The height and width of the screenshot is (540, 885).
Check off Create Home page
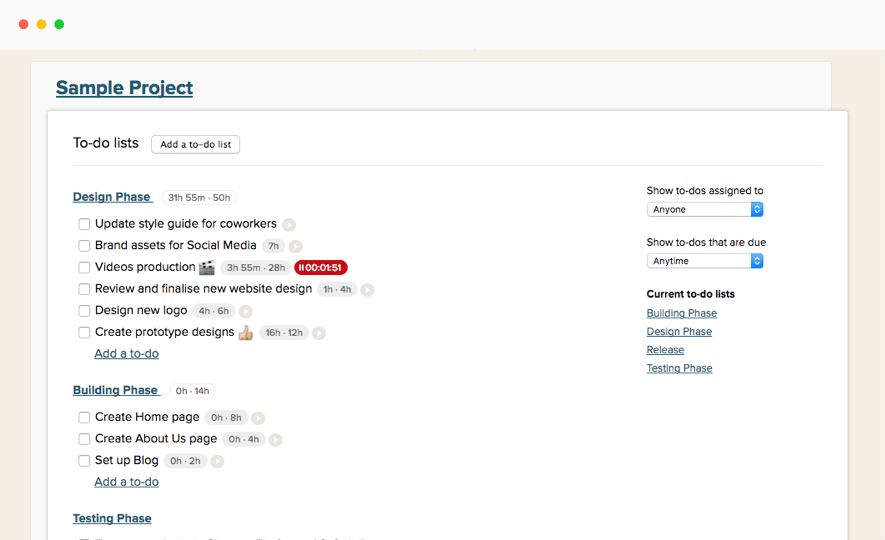pos(84,417)
